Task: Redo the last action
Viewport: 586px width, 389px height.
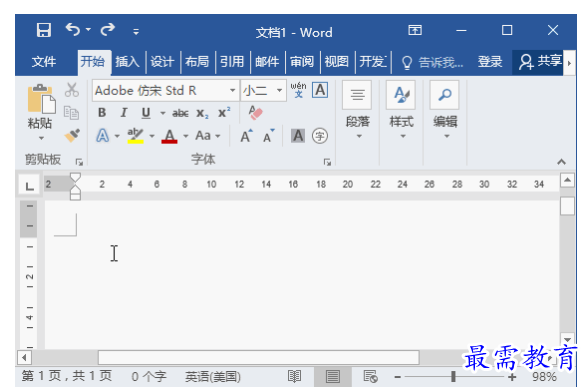Action: click(x=108, y=30)
